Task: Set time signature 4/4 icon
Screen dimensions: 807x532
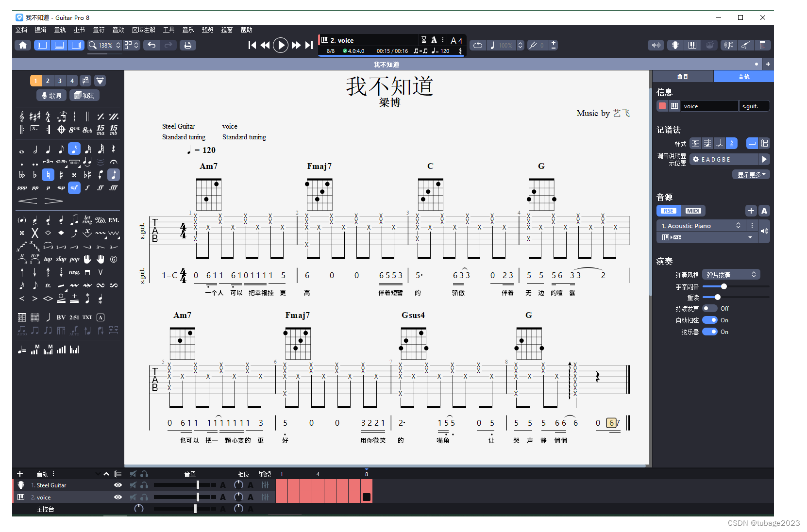Action: tap(48, 116)
